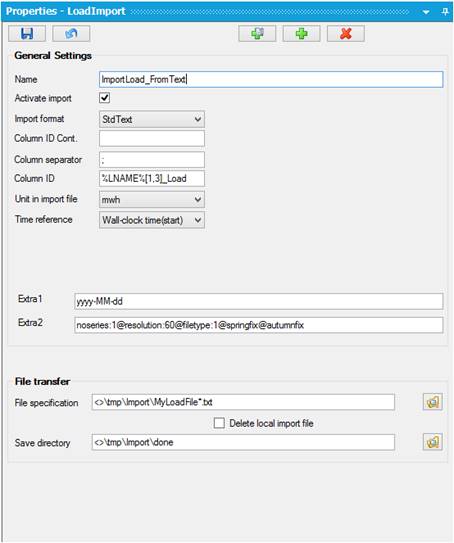
Task: Expand the Unit in import file dropdown
Action: point(152,199)
